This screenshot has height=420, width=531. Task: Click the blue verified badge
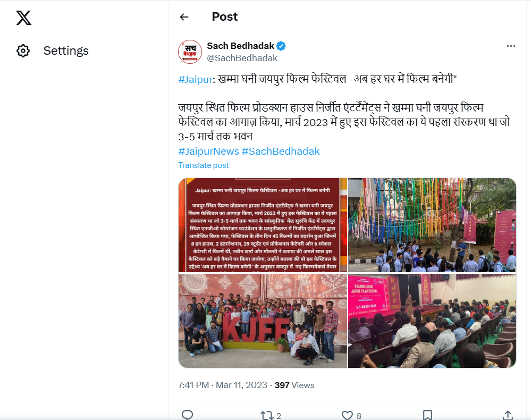282,46
